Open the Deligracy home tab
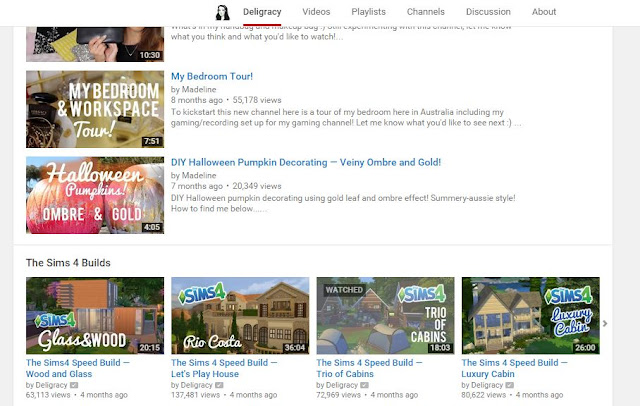 coord(262,12)
